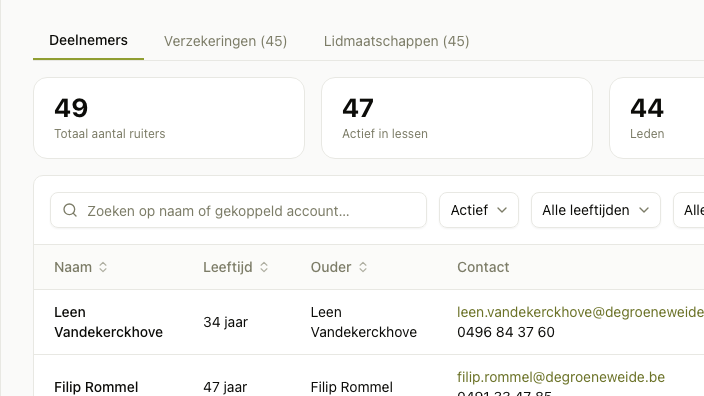
Task: Click parent Leen Vandekerckhove in Ouder column
Action: point(364,322)
